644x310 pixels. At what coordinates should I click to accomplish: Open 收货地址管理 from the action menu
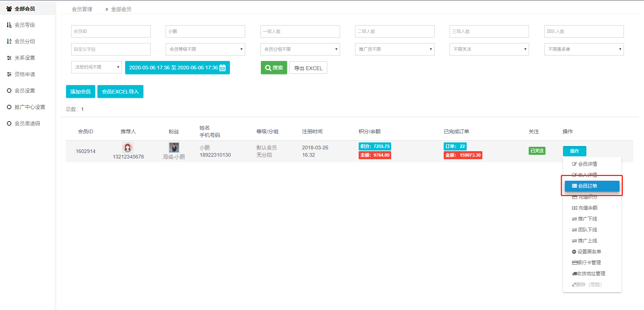592,273
